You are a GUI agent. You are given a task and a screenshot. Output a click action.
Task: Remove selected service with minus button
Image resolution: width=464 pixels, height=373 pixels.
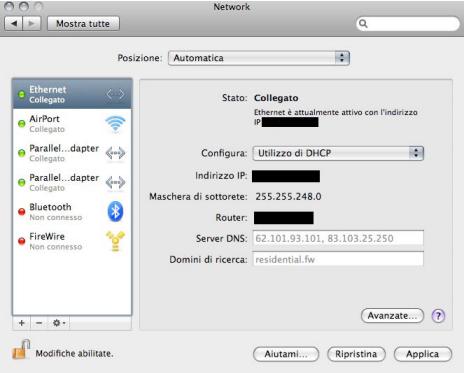point(39,323)
